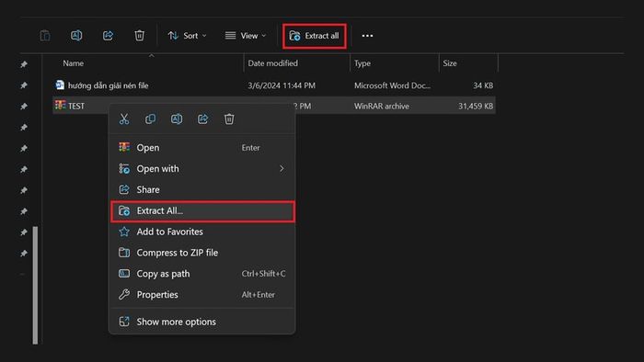644x362 pixels.
Task: Click the Copy icon in context menu
Action: [x=150, y=119]
